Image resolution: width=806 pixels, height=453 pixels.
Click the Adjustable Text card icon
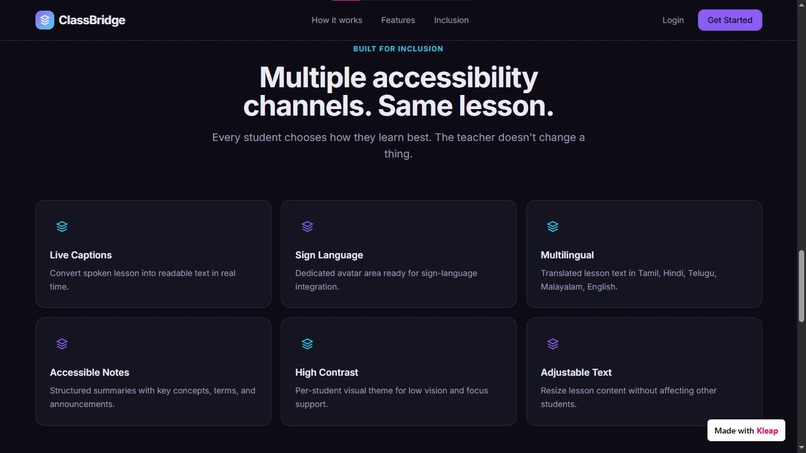(553, 343)
